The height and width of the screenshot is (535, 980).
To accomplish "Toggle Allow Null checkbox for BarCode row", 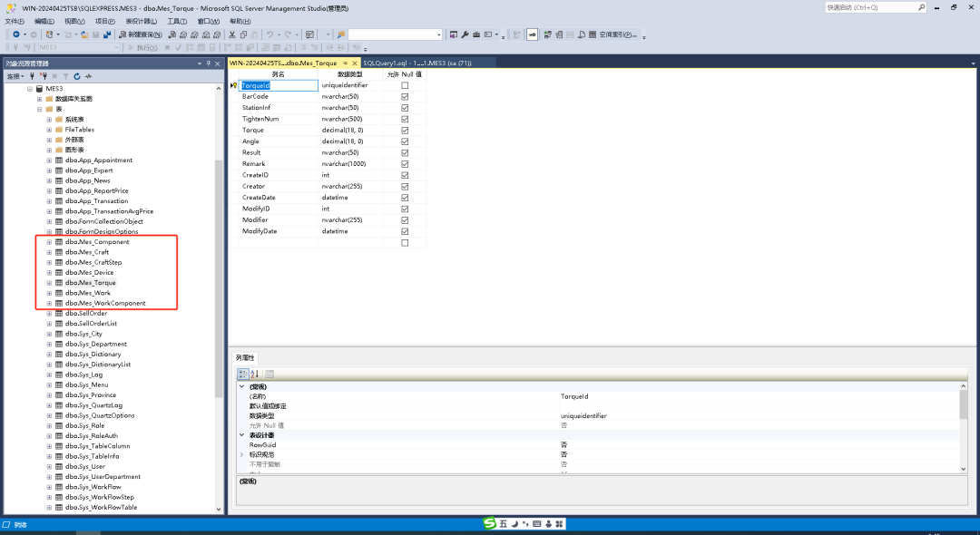I will click(405, 96).
